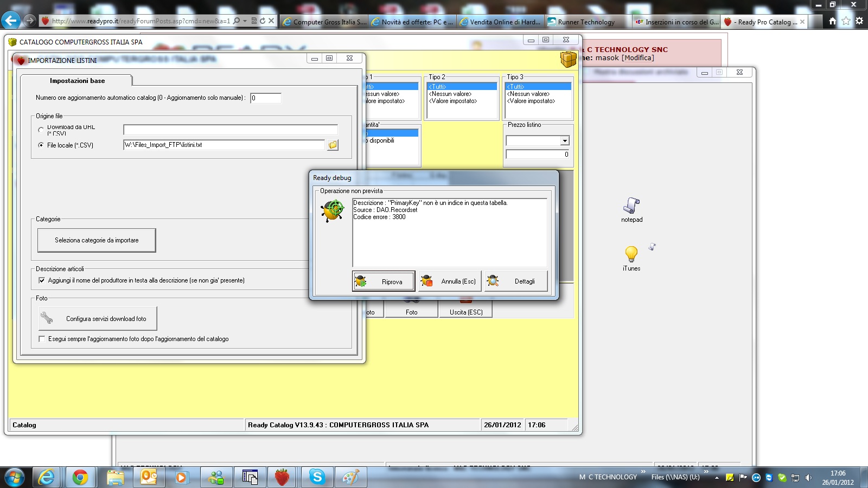Screen dimensions: 868x488
Task: Select the 'File locale (*.CSV)' radio option
Action: [41, 145]
